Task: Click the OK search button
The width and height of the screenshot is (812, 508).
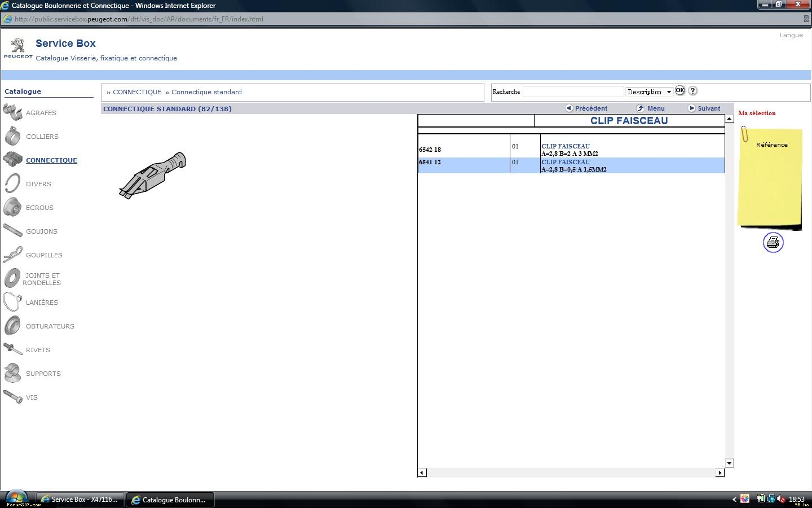Action: [x=680, y=90]
